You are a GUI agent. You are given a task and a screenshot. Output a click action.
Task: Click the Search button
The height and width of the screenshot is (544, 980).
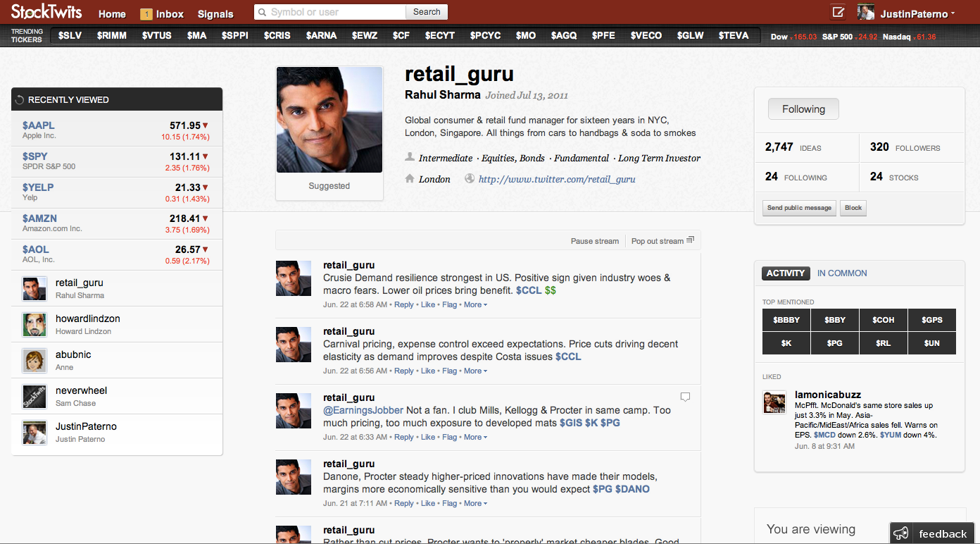click(427, 12)
